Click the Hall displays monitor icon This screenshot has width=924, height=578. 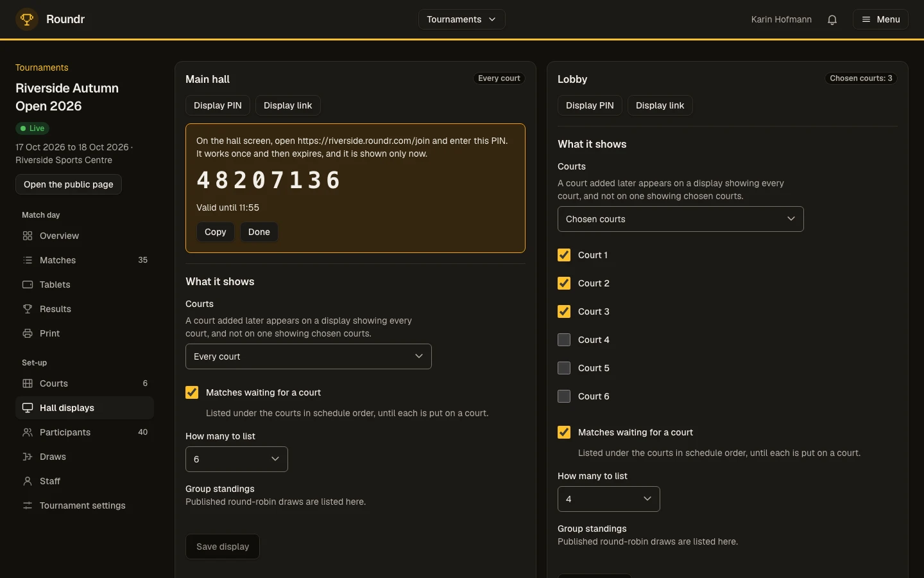pyautogui.click(x=28, y=408)
